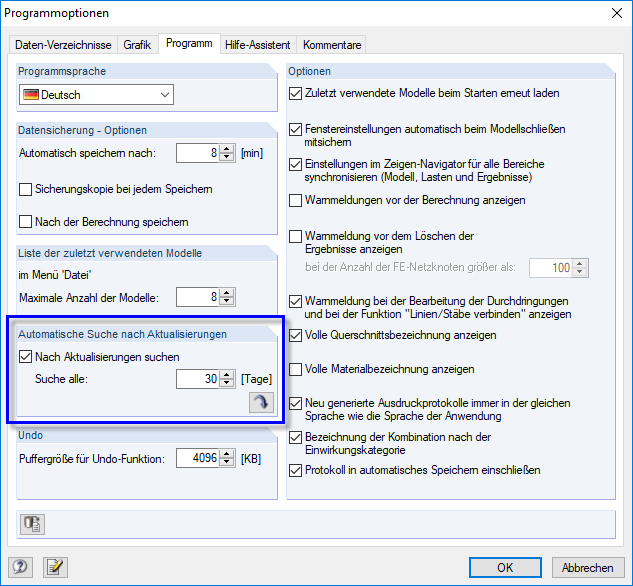Viewport: 633px width, 586px height.
Task: Open the Programmsprache Deutsch dropdown
Action: pos(96,95)
